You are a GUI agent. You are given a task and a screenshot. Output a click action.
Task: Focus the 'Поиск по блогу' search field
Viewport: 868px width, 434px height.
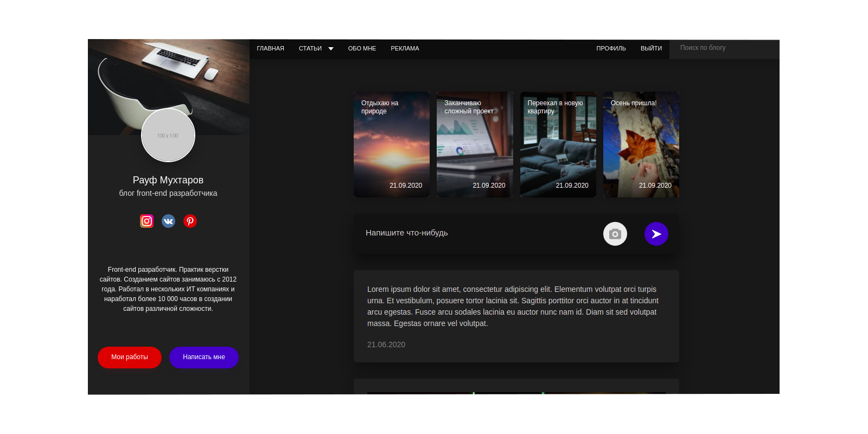pyautogui.click(x=724, y=48)
